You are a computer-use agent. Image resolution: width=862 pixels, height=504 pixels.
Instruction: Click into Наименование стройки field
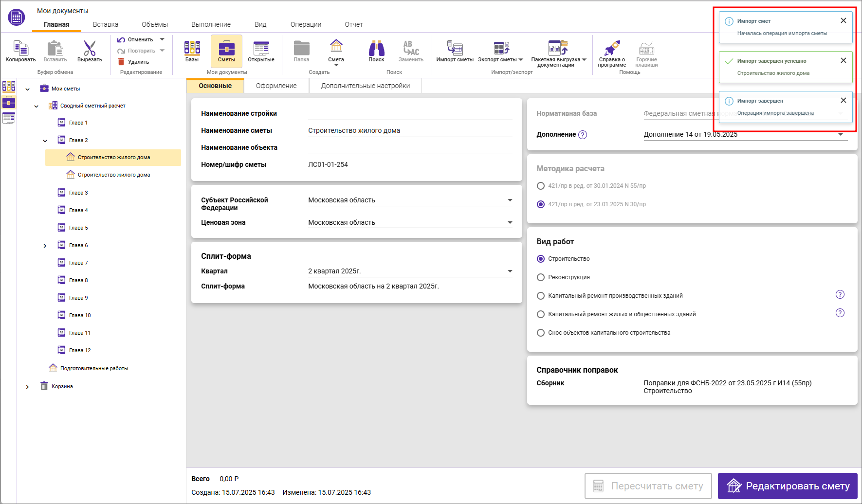click(410, 113)
